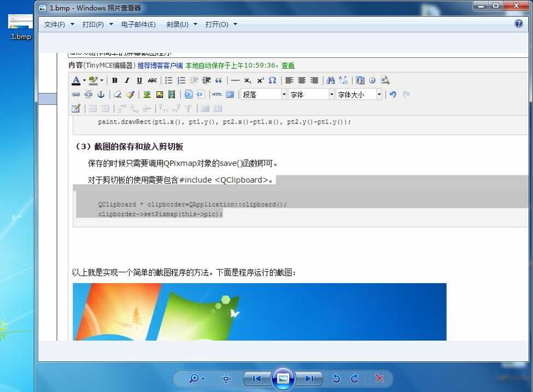Screen dimensions: 533x392
Task: Click the 查看 link after autosave time
Action: (x=288, y=66)
